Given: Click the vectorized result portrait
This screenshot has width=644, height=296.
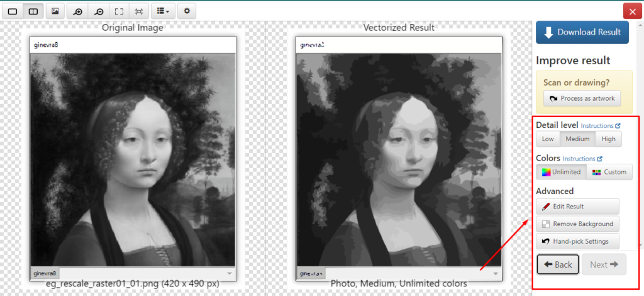Looking at the screenshot, I should pos(399,160).
